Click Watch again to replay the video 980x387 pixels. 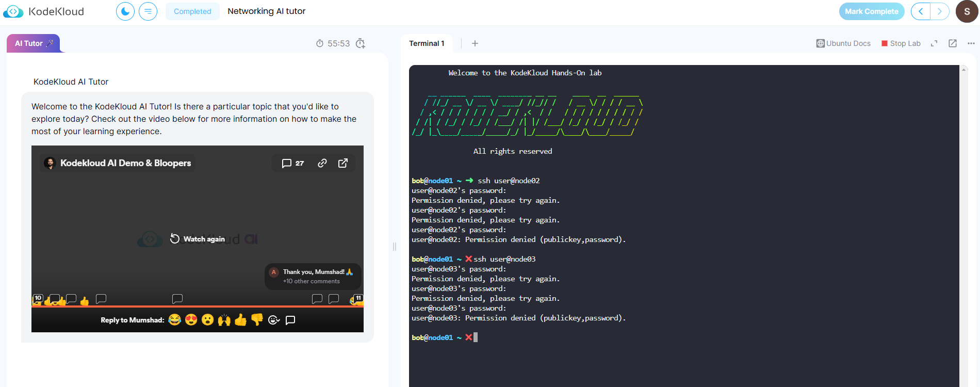198,239
